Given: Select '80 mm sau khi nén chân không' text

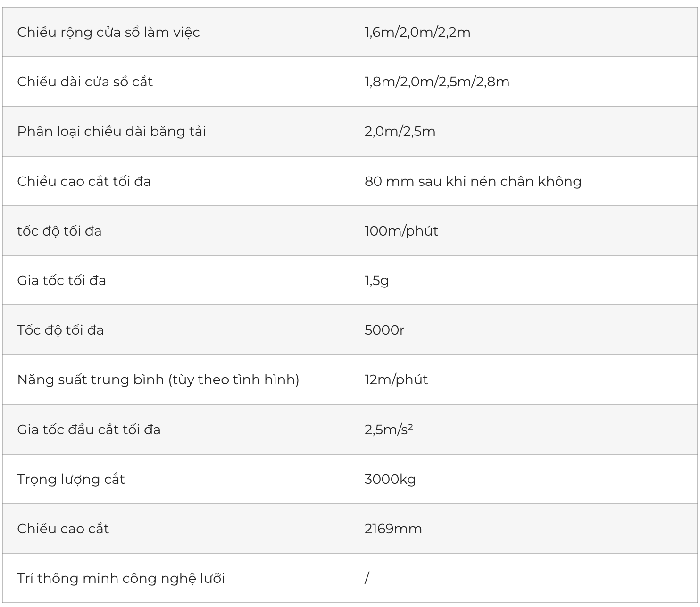Looking at the screenshot, I should click(473, 181).
